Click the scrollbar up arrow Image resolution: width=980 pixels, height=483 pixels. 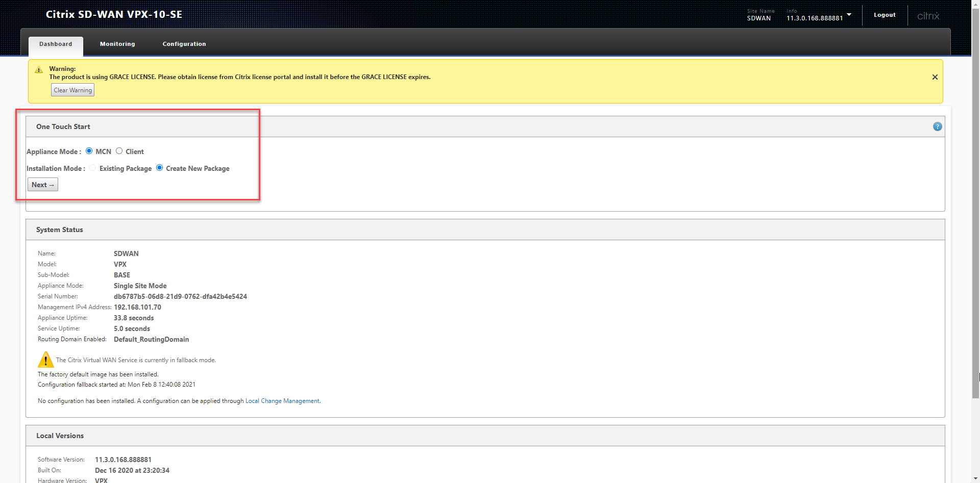[975, 4]
